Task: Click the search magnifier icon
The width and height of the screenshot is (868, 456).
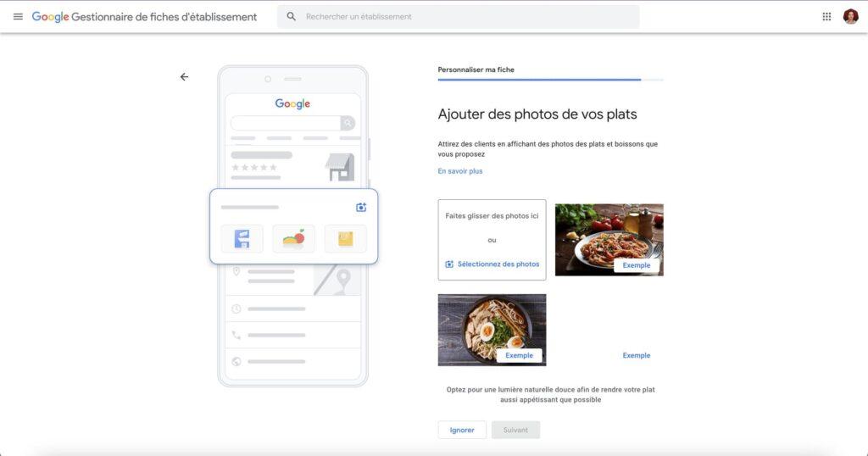Action: 292,17
